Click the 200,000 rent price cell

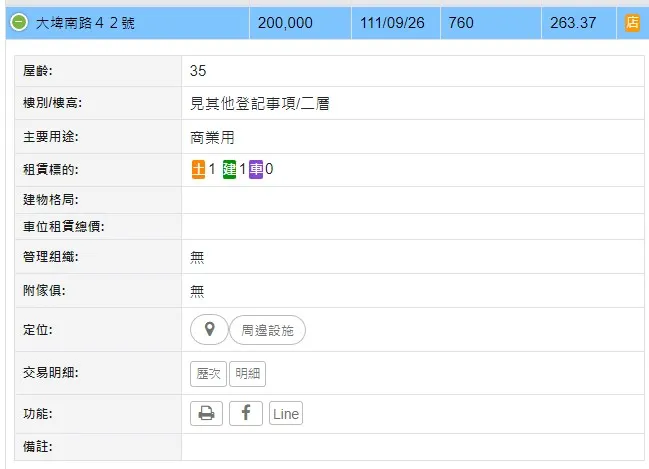coord(285,23)
